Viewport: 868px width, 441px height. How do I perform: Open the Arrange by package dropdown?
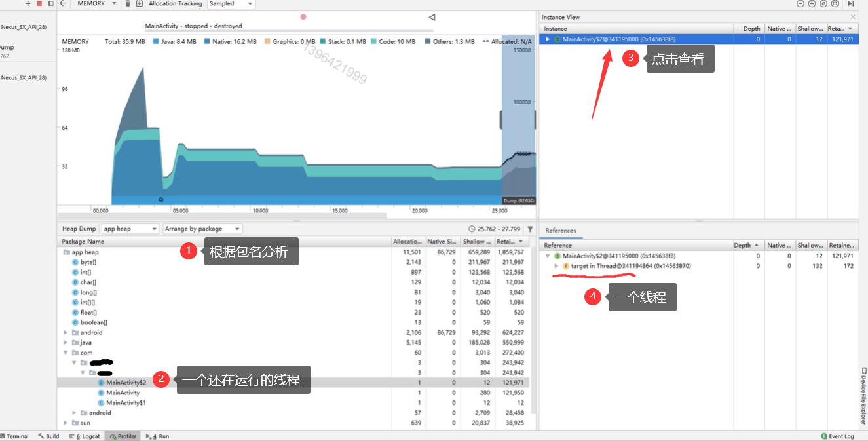[x=202, y=229]
